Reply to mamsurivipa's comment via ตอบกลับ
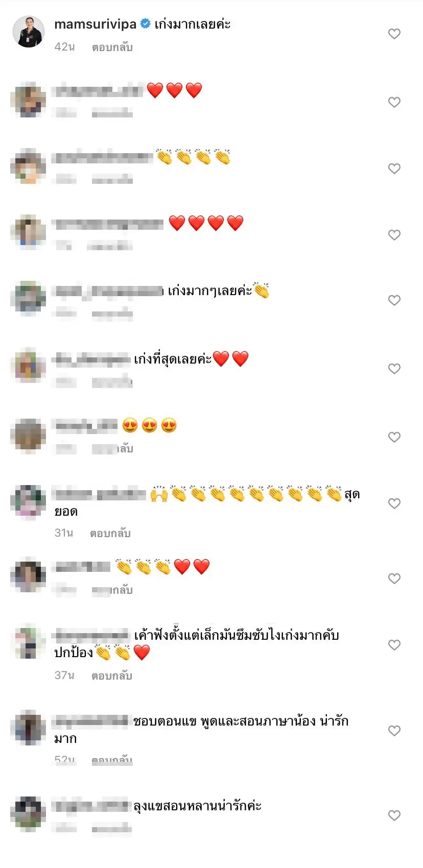Viewport: 423px width, 868px height. tap(112, 47)
